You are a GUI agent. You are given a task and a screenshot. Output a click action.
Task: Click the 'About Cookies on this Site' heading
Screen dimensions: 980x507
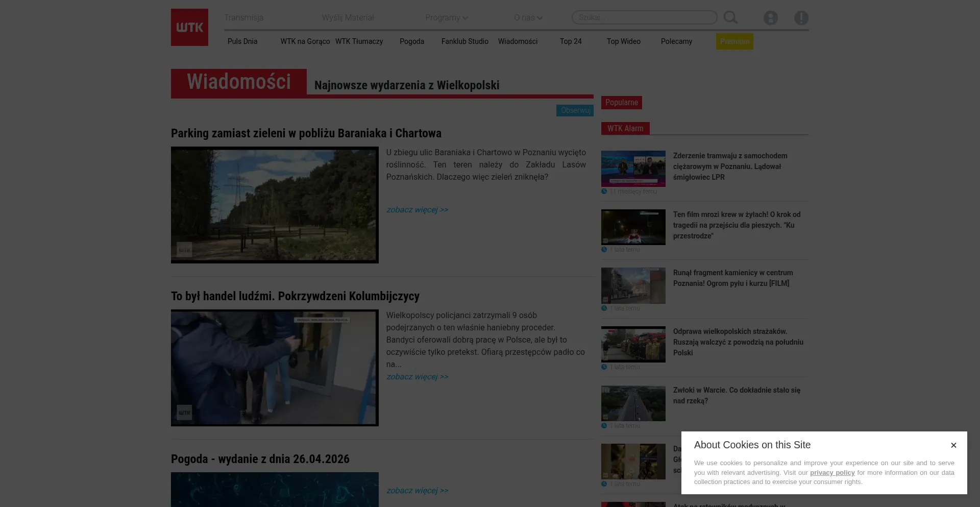pos(752,445)
